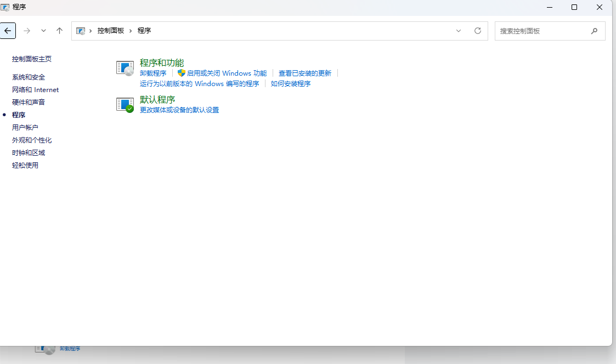Select 系统和安全 in the sidebar
Screen dimensions: 616x364
pyautogui.click(x=28, y=77)
